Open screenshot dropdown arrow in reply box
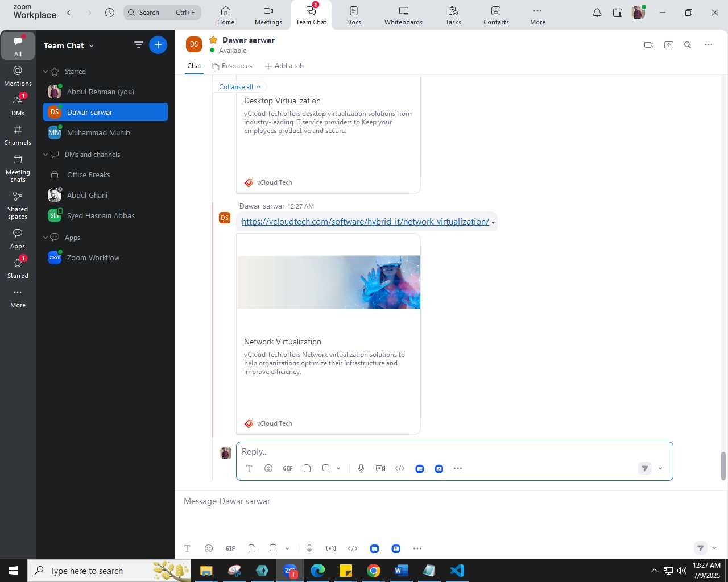Screen dimensions: 728x582 (338, 468)
